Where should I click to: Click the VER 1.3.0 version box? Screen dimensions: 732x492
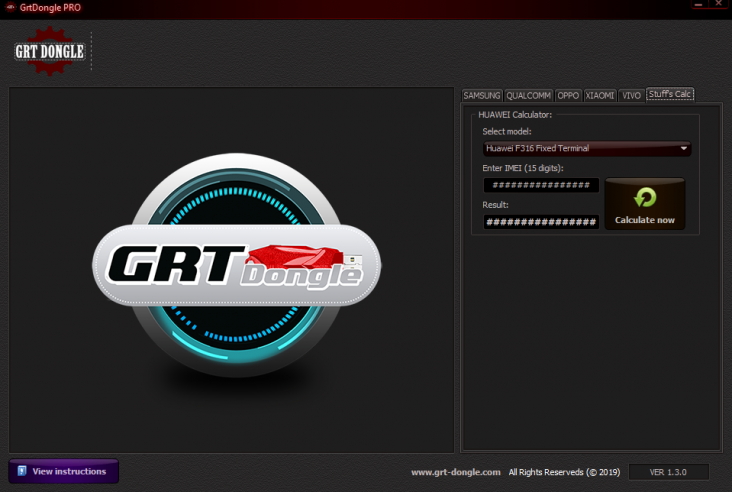tap(669, 472)
